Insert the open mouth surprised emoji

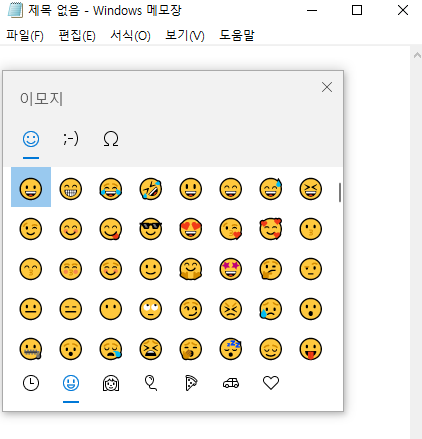pyautogui.click(x=311, y=309)
